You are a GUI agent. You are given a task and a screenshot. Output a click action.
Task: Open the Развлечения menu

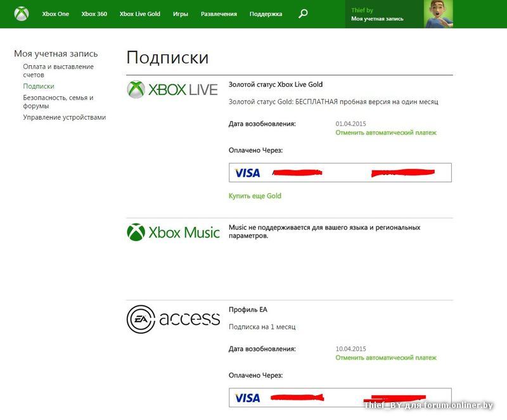tap(219, 14)
